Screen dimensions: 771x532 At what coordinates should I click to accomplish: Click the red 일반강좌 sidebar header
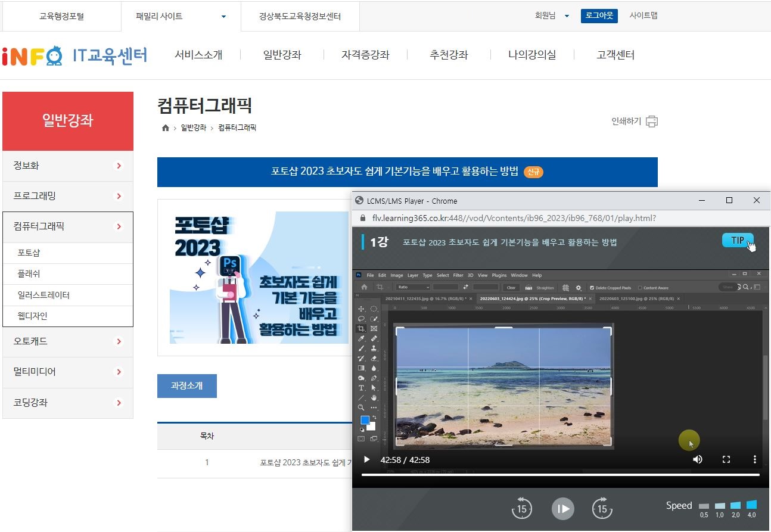coord(68,121)
